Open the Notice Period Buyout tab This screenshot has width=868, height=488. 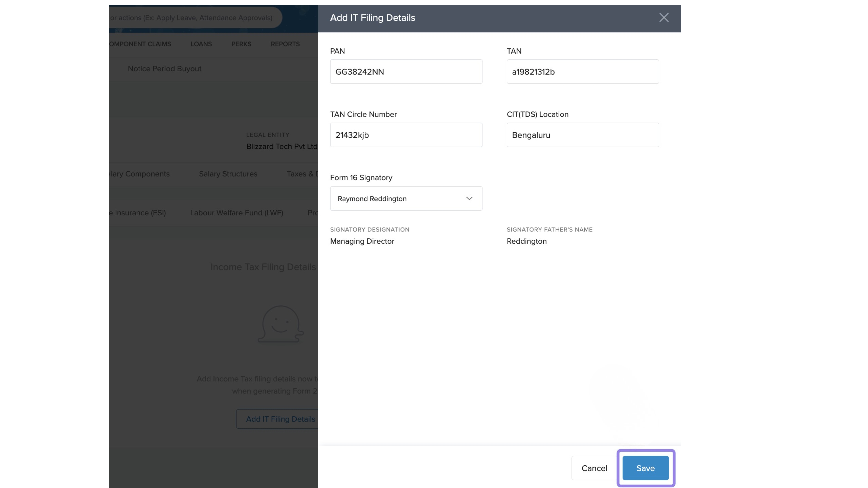click(x=164, y=69)
